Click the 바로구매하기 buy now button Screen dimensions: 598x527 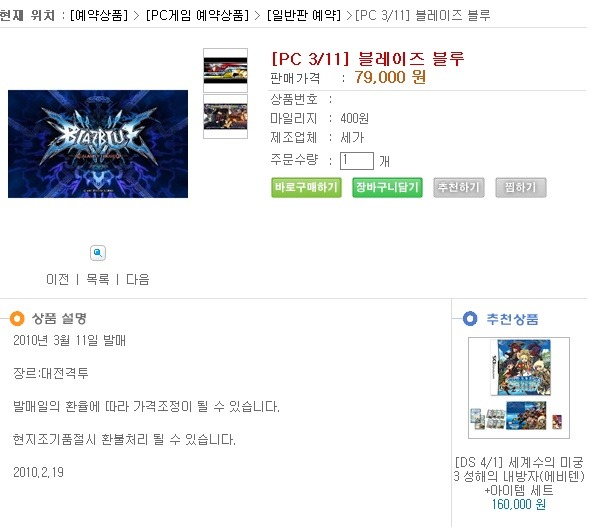306,187
